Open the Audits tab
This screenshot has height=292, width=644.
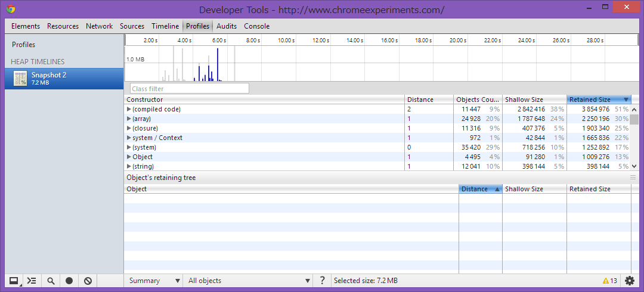[x=227, y=26]
